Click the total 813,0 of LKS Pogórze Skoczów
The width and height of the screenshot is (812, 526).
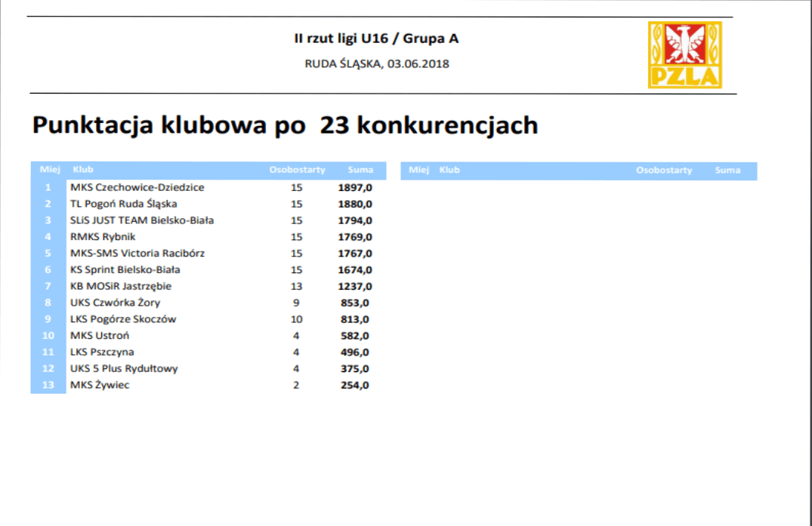(x=354, y=319)
